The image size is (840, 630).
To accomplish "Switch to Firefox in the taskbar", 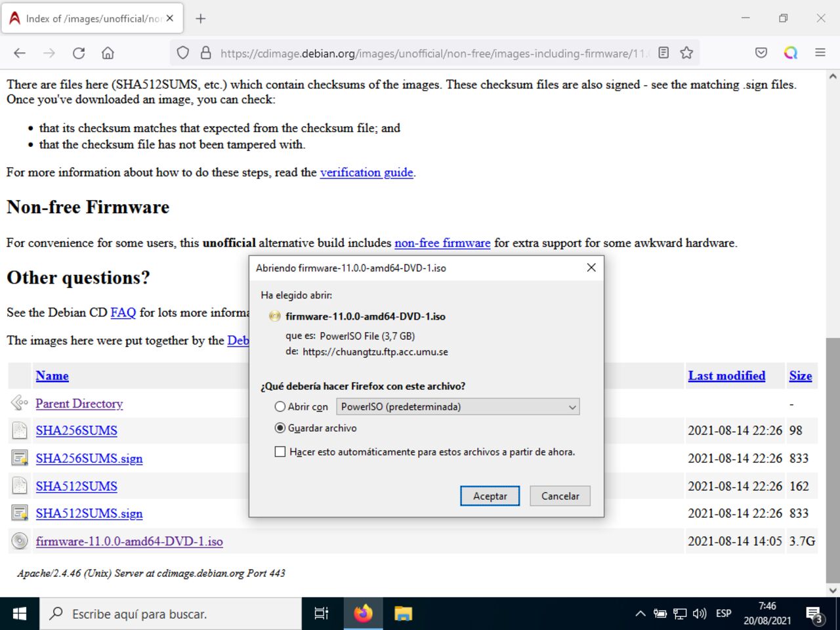I will pos(363,614).
